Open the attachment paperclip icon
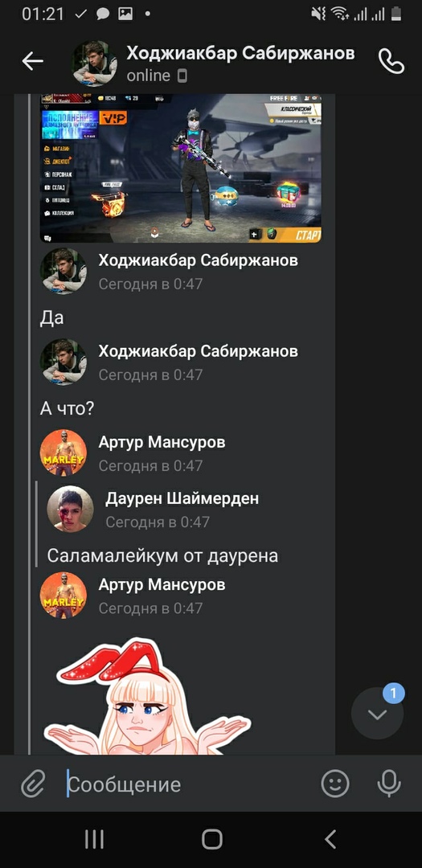422x868 pixels. [x=33, y=784]
